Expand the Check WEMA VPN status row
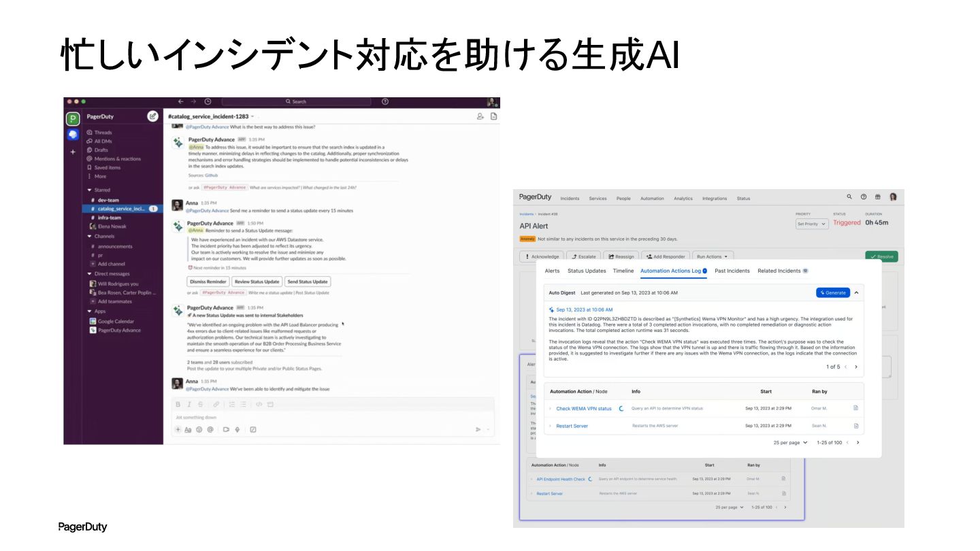Screen dimensions: 980x551 coord(550,409)
